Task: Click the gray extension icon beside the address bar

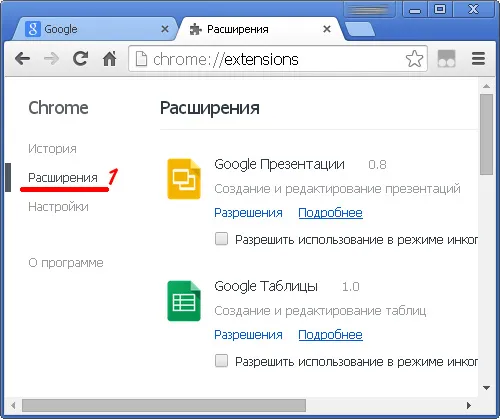Action: pos(446,59)
